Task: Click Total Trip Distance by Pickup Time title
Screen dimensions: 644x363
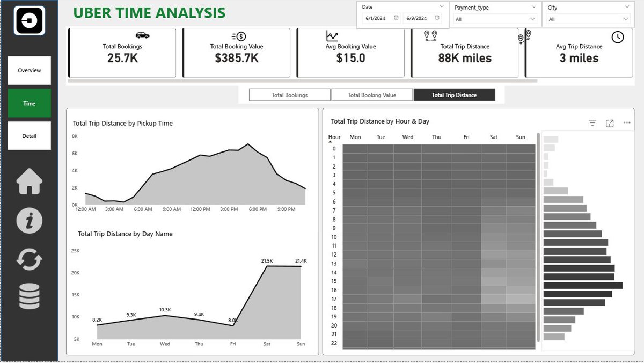Action: click(123, 124)
